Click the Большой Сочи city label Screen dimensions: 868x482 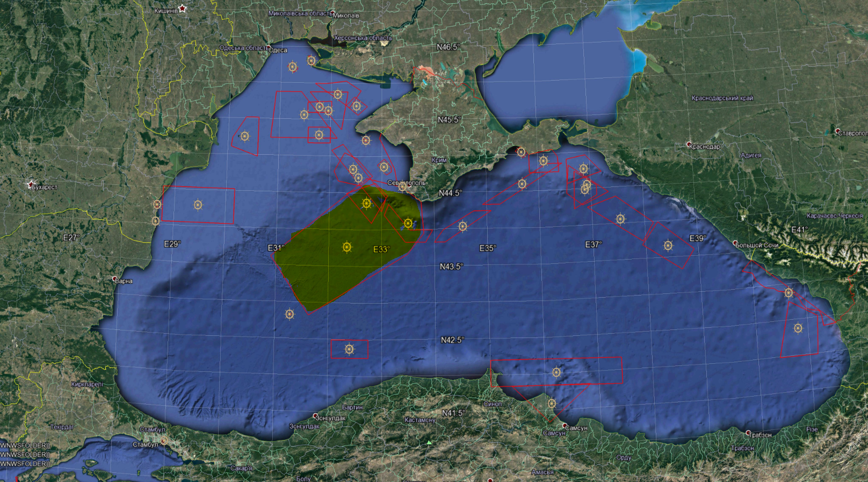click(x=757, y=245)
